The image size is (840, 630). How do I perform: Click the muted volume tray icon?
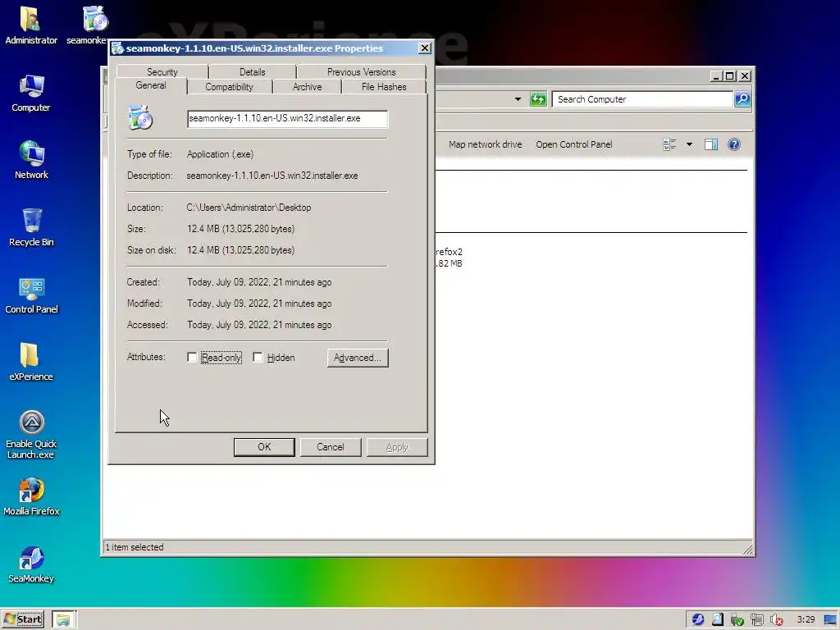pyautogui.click(x=776, y=620)
